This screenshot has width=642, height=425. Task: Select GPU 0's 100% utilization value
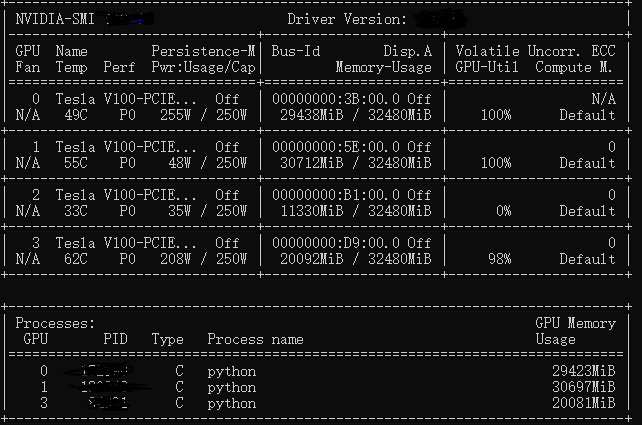[x=496, y=115]
